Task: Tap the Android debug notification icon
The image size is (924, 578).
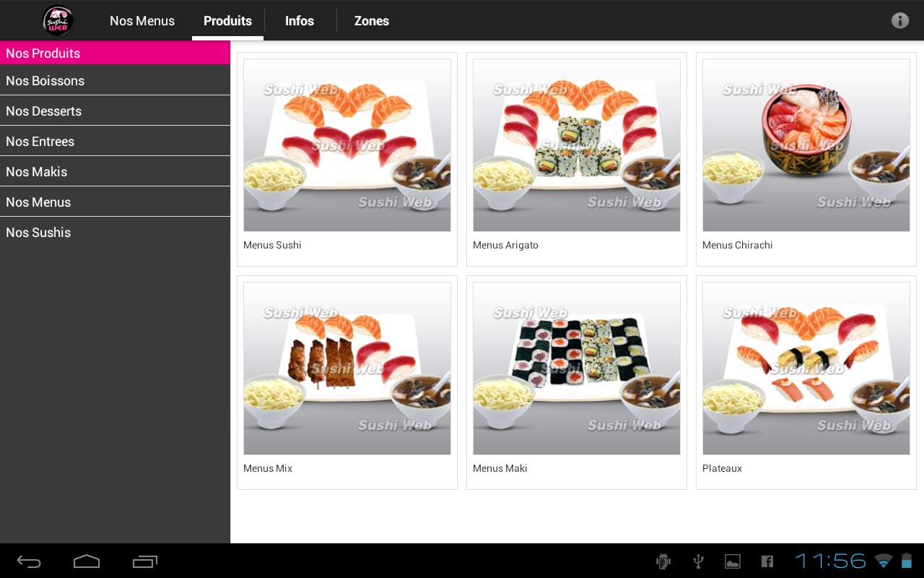Action: [663, 561]
